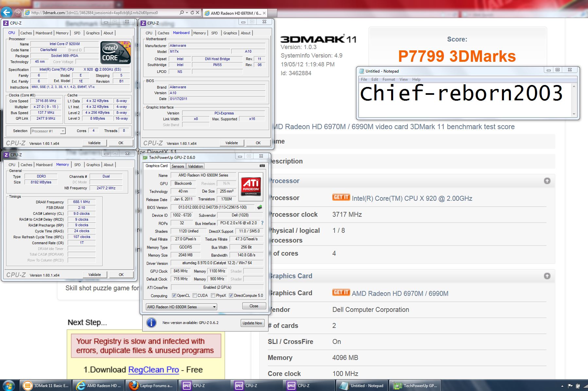Screen dimensions: 588x391
Task: Click OK in CPU-Z memory window
Action: (121, 275)
